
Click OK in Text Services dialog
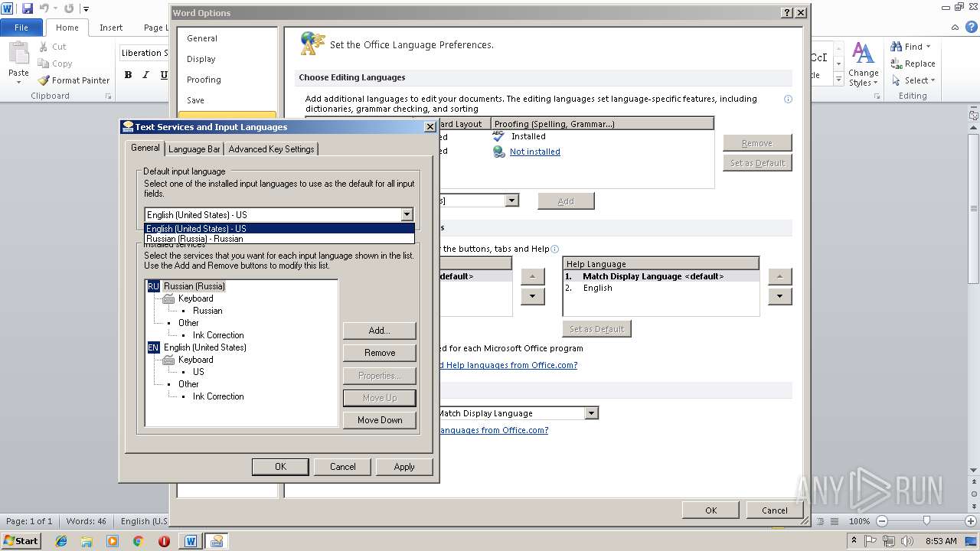point(280,467)
